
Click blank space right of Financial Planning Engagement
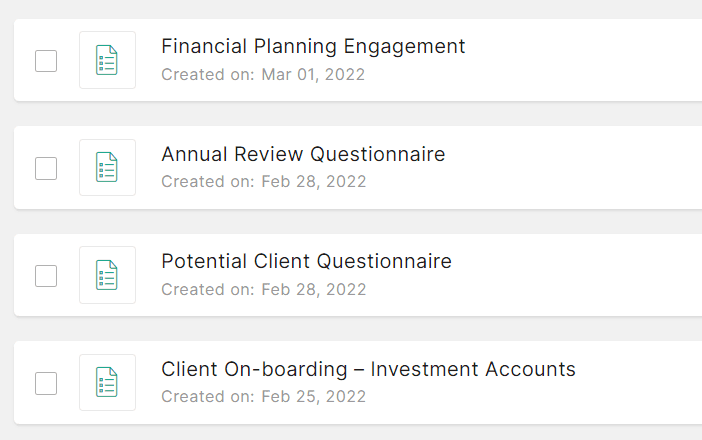[x=590, y=60]
